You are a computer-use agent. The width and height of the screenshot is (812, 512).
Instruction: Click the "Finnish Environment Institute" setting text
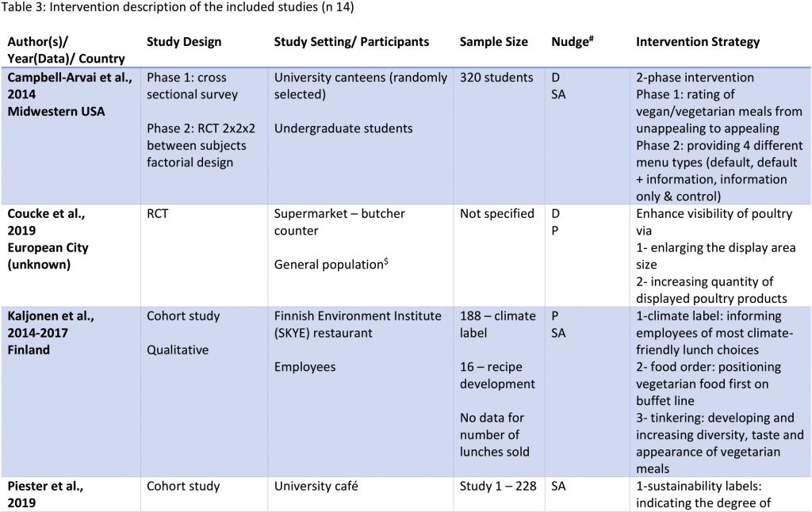click(x=358, y=316)
